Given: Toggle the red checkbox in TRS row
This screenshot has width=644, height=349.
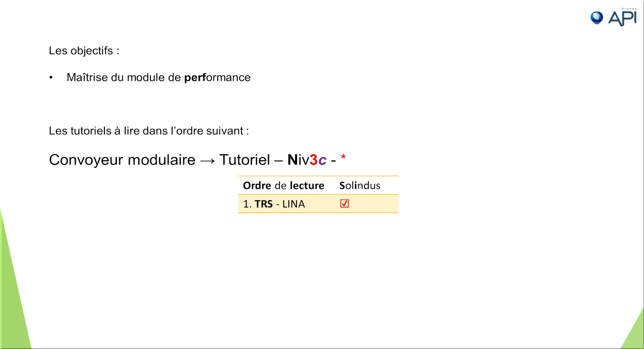Looking at the screenshot, I should click(344, 204).
